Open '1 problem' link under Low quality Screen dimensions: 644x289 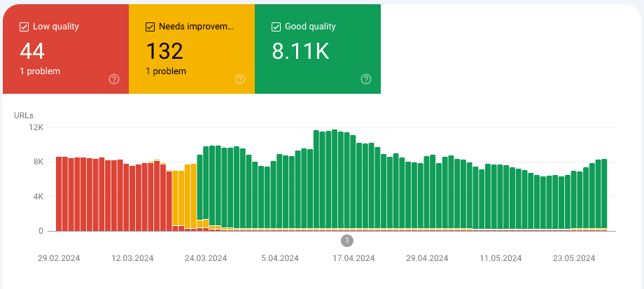(x=40, y=71)
